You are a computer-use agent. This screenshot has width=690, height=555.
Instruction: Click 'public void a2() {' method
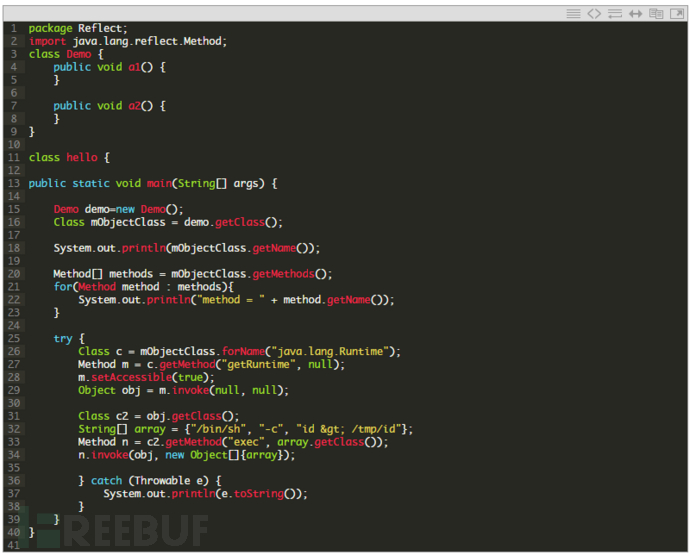pyautogui.click(x=110, y=106)
